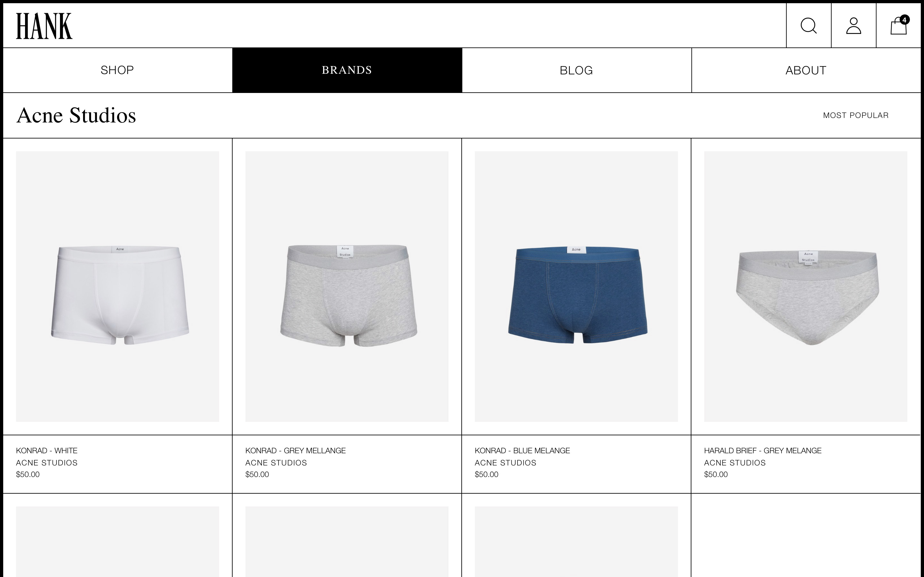Go to the Shop menu

click(x=117, y=70)
